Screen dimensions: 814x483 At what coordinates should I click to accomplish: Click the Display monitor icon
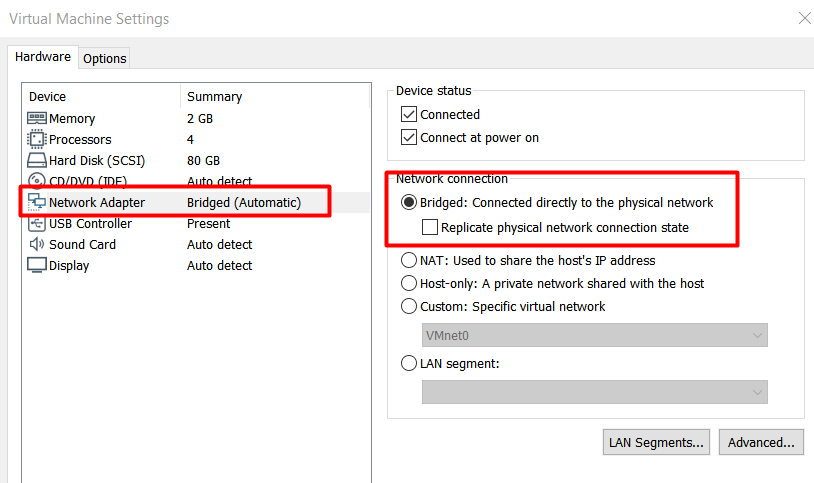(36, 265)
